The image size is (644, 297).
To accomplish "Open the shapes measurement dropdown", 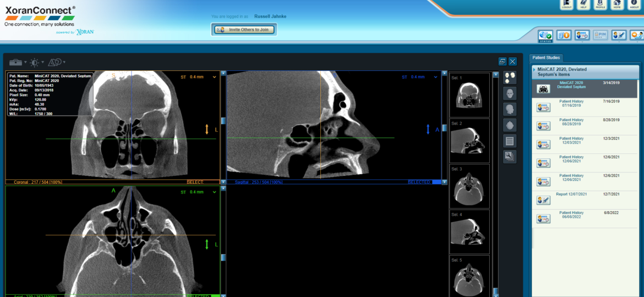I will [57, 62].
